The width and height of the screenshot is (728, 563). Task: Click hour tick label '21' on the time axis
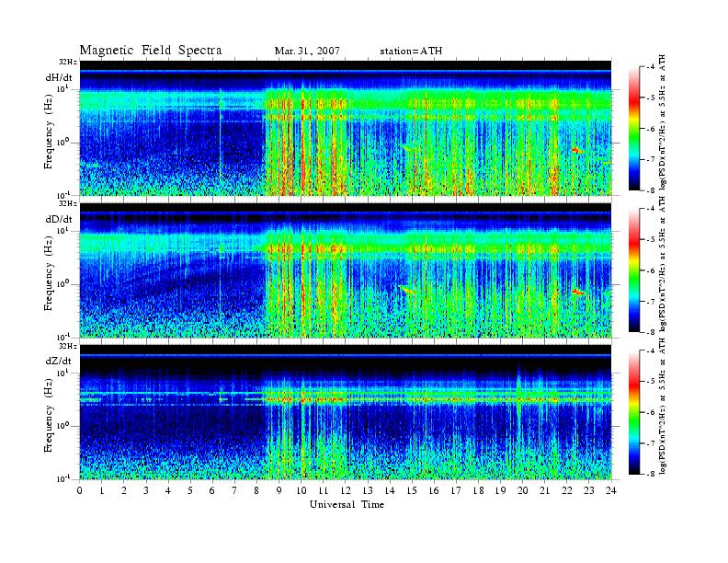(x=544, y=490)
